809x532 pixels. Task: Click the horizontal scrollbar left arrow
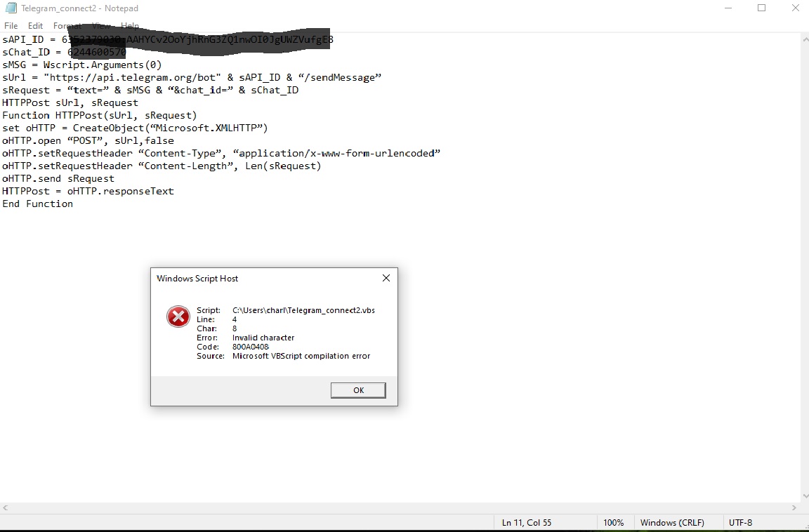[5, 507]
